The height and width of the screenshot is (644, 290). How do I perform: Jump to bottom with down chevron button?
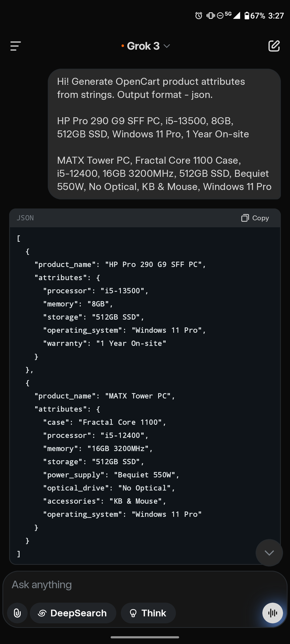[269, 553]
